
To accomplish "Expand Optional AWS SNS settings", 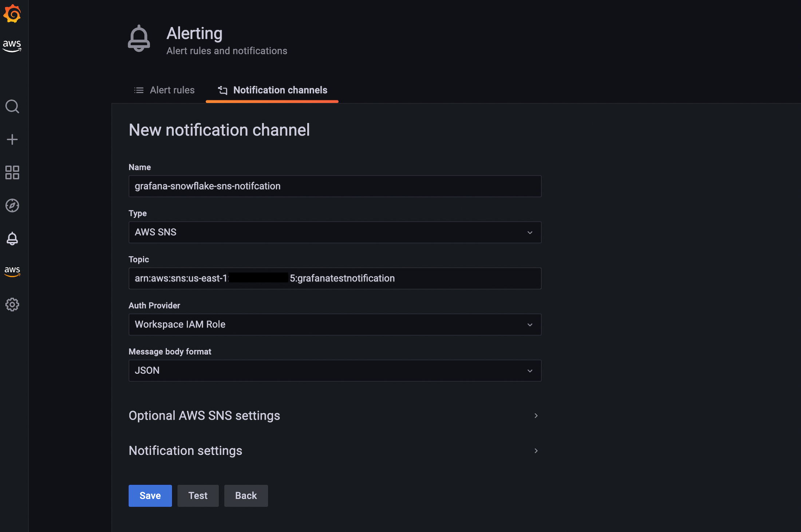I will pyautogui.click(x=335, y=416).
